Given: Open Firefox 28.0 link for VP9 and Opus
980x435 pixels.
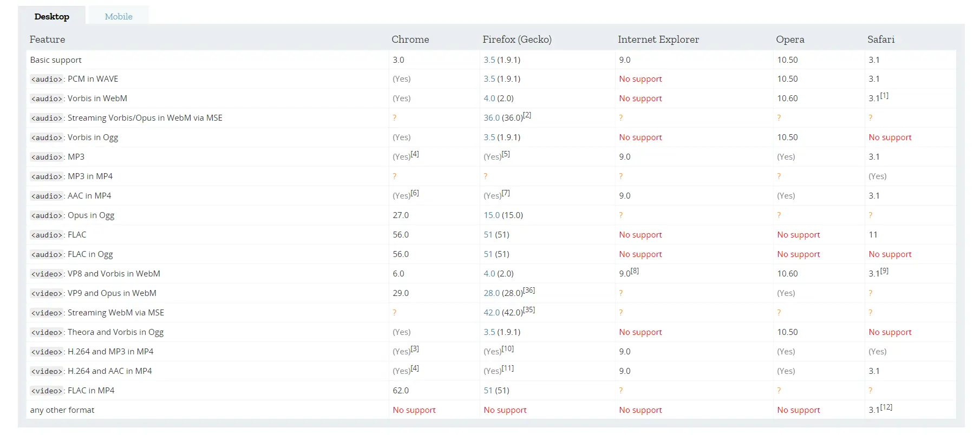Looking at the screenshot, I should pyautogui.click(x=492, y=293).
